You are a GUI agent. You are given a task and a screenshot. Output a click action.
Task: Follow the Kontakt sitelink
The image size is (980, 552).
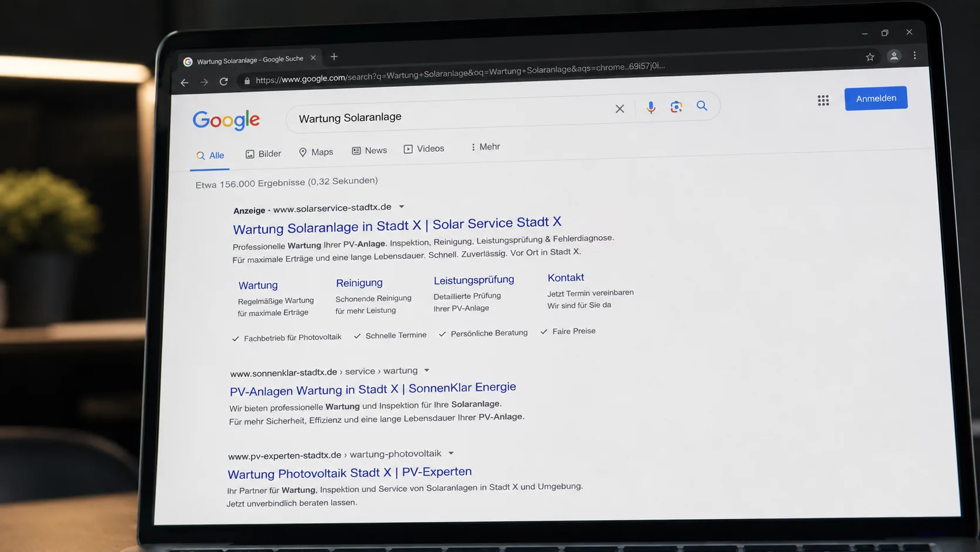click(x=566, y=277)
